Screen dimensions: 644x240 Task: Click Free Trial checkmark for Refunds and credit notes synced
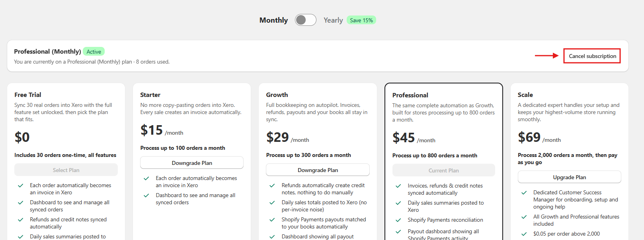pyautogui.click(x=20, y=220)
